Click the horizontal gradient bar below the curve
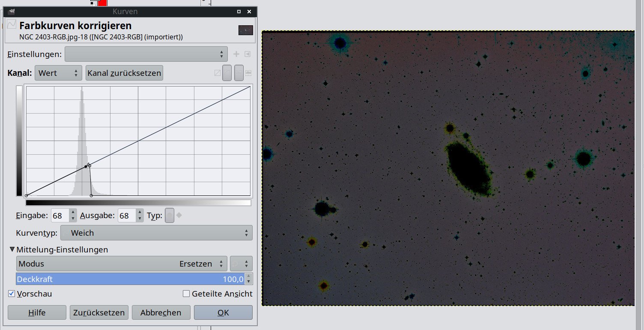Screen dimensions: 644x330 click(x=138, y=203)
